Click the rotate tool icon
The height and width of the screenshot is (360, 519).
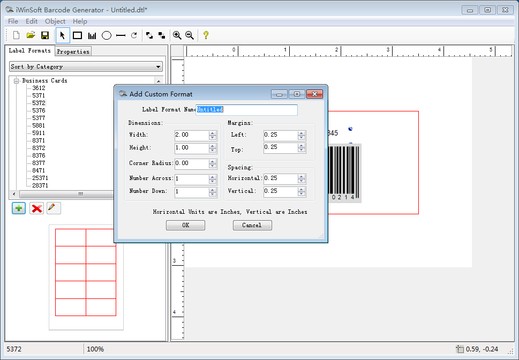point(134,35)
